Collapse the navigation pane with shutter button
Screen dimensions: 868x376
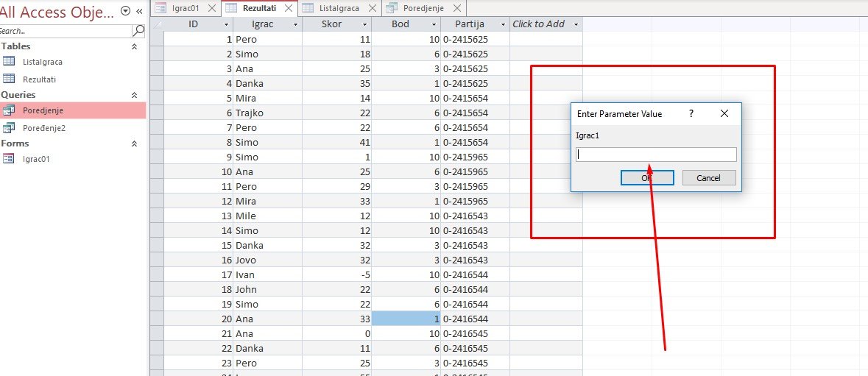139,11
